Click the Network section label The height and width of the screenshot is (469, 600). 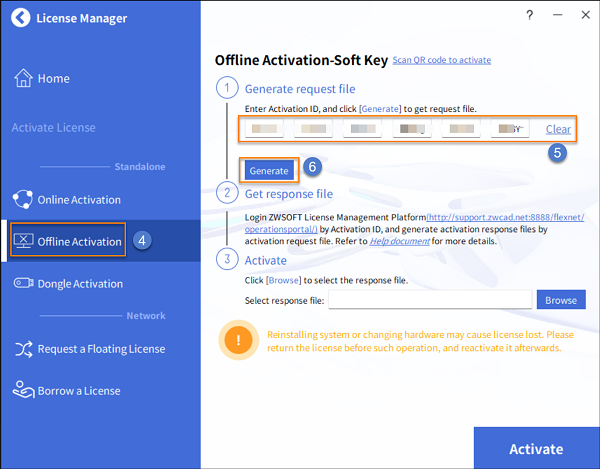pos(146,316)
